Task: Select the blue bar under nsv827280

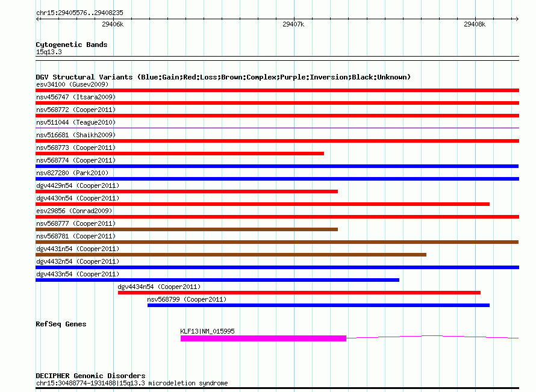Action: [277, 179]
